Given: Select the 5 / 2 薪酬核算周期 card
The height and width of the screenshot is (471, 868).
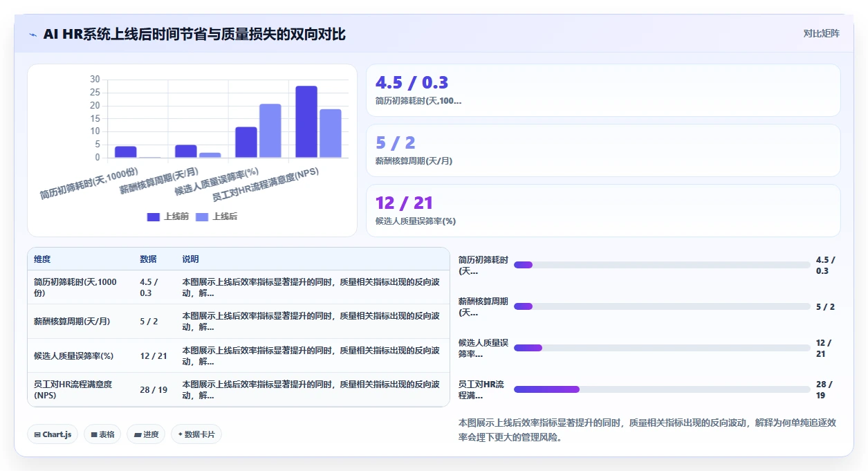Looking at the screenshot, I should [x=603, y=151].
